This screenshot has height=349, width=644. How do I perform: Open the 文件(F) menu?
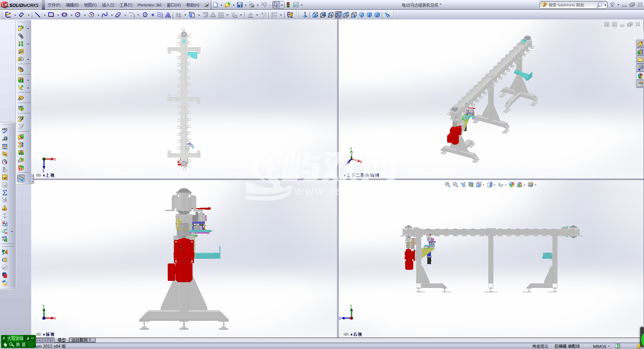click(54, 5)
